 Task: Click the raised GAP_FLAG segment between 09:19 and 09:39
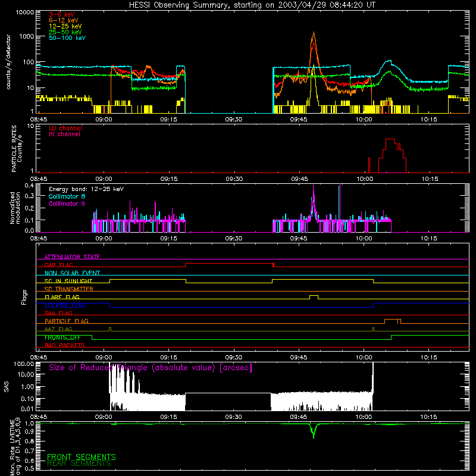click(x=230, y=264)
